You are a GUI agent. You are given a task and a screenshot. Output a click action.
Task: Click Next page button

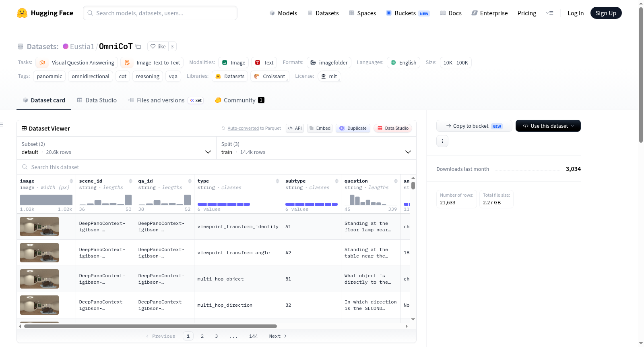pyautogui.click(x=278, y=336)
